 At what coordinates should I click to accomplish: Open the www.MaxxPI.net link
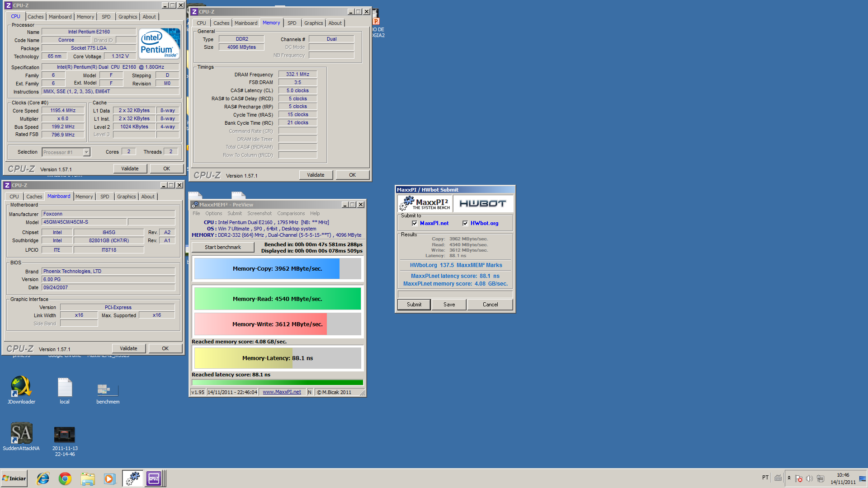click(282, 392)
